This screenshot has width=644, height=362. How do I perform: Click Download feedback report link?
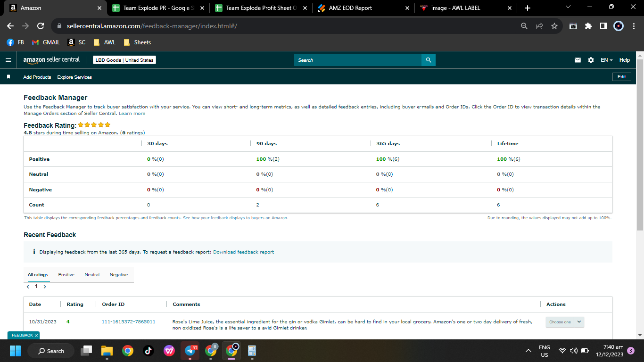tap(243, 252)
